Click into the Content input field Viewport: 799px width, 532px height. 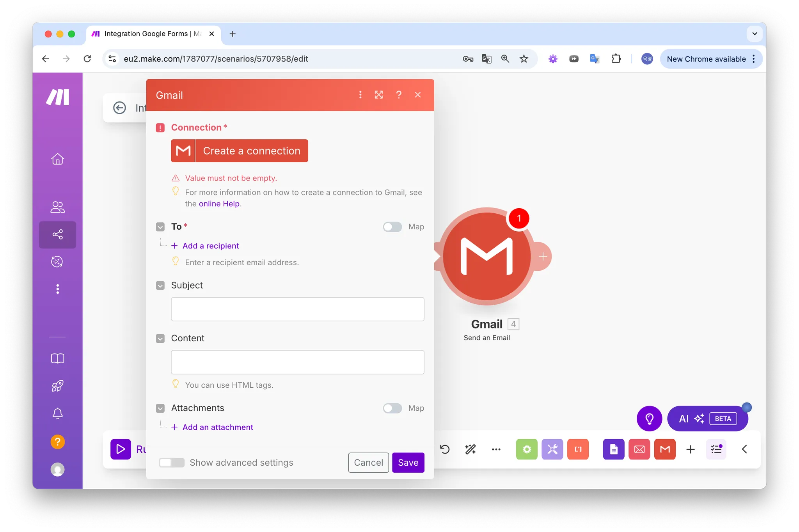click(x=298, y=362)
